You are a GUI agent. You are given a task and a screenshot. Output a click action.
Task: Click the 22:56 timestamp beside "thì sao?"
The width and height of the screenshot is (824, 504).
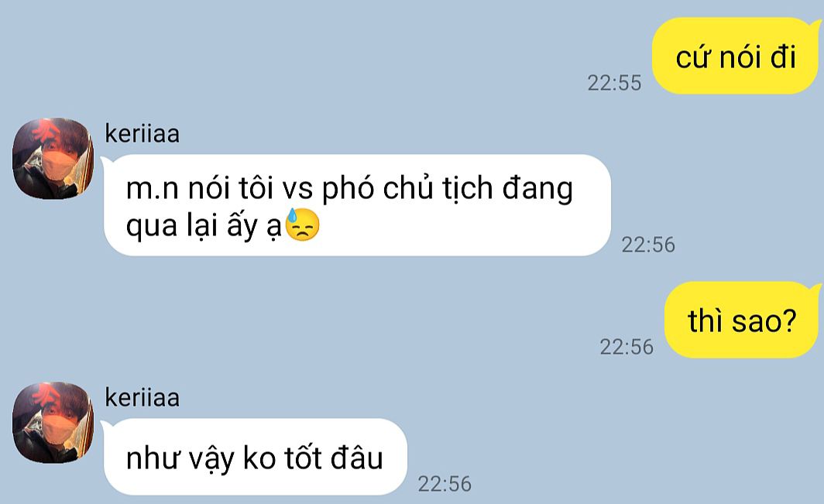627,347
